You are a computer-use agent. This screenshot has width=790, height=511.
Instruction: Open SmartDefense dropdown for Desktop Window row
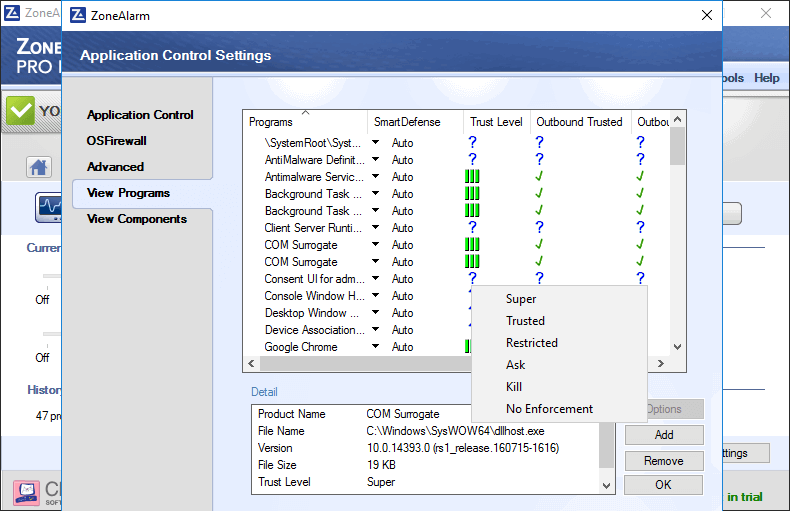(x=375, y=312)
